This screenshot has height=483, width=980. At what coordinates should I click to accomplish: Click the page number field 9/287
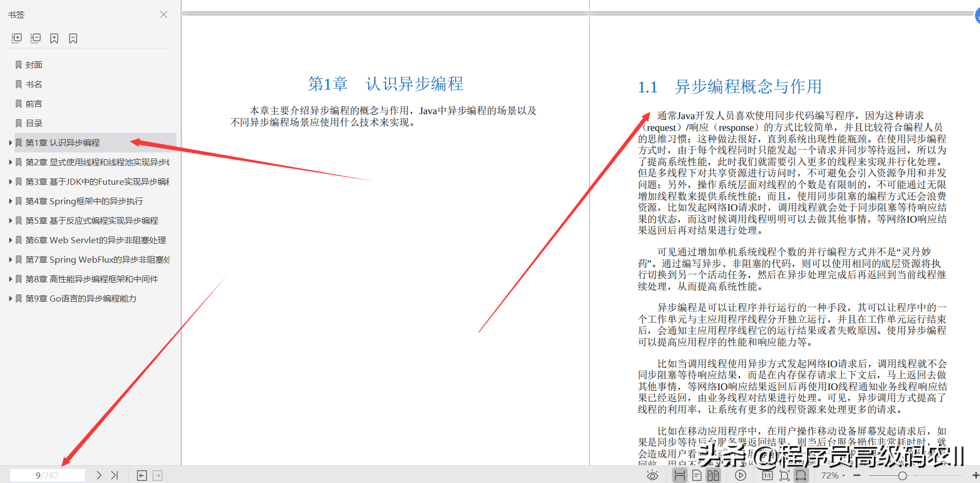(x=47, y=475)
